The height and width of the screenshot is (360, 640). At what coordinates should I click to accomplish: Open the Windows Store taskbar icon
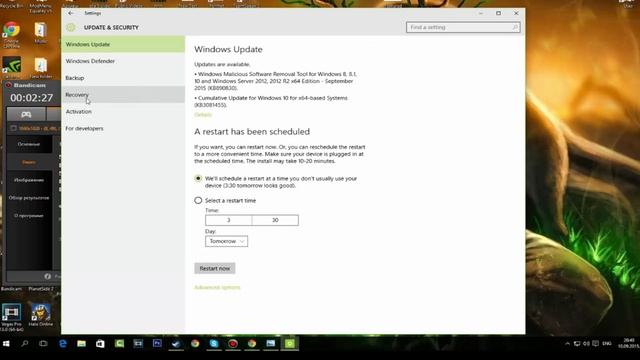[x=100, y=344]
